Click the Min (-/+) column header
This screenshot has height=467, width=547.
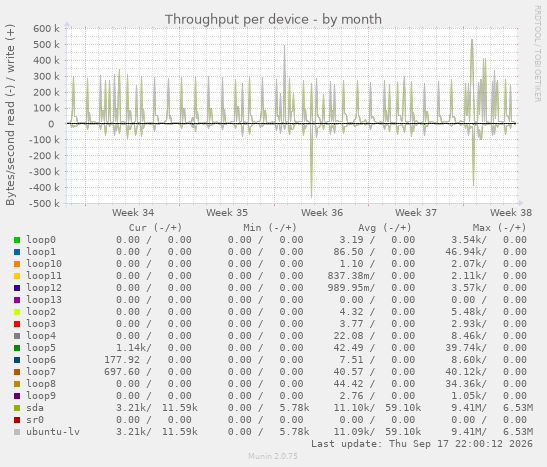click(x=270, y=228)
